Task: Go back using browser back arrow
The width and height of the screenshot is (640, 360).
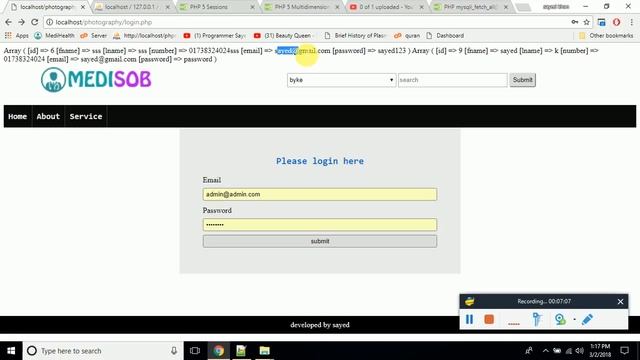Action: (8, 22)
